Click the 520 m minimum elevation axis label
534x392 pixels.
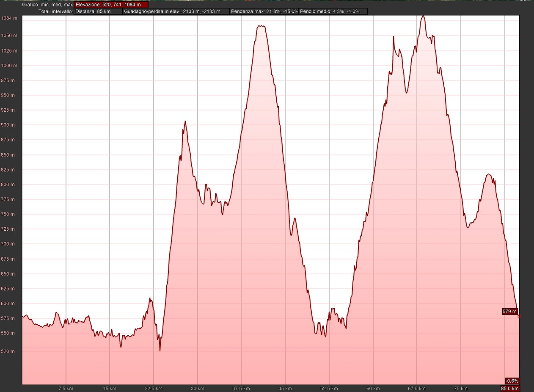(x=10, y=351)
